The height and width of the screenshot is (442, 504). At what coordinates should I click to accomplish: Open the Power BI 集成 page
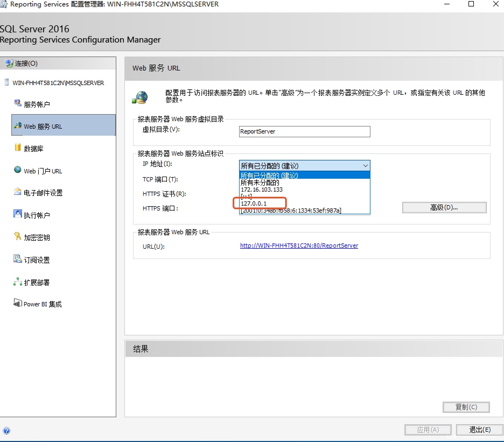click(43, 304)
